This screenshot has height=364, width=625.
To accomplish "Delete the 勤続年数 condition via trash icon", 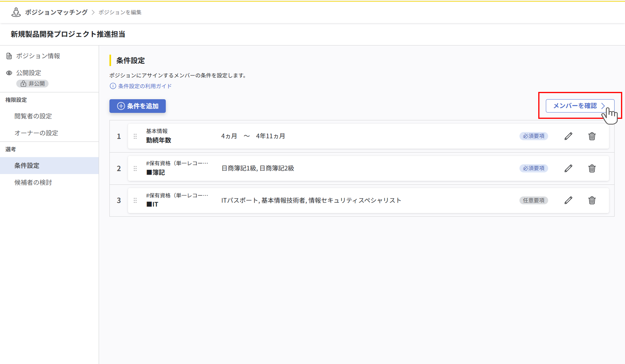I will coord(592,136).
